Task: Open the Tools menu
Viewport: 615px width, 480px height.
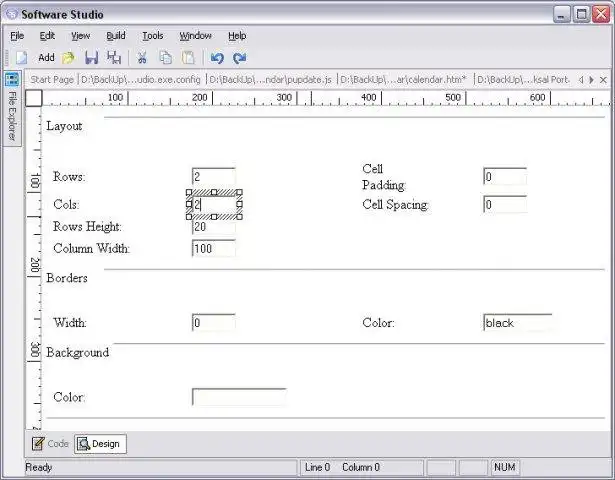Action: pos(153,36)
